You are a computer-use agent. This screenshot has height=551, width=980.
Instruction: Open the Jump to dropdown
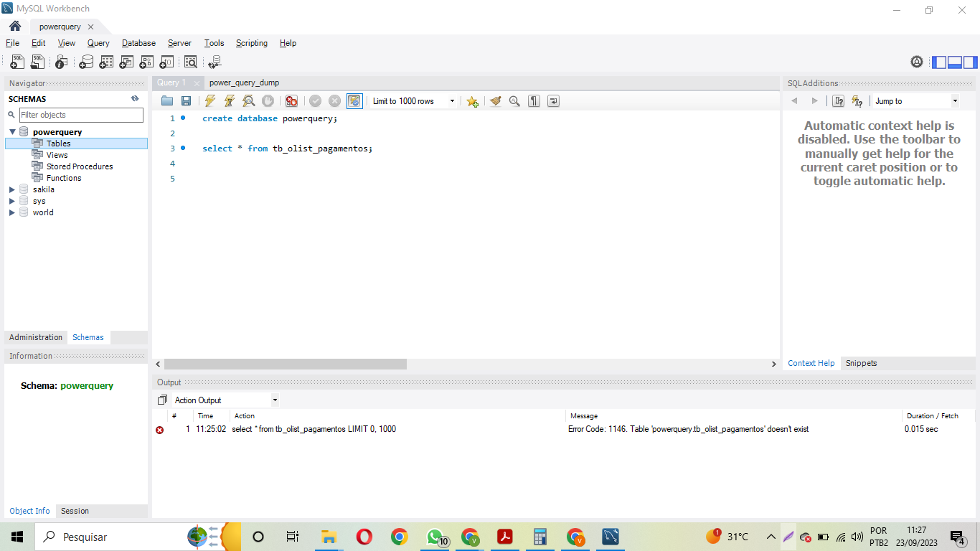click(x=915, y=101)
